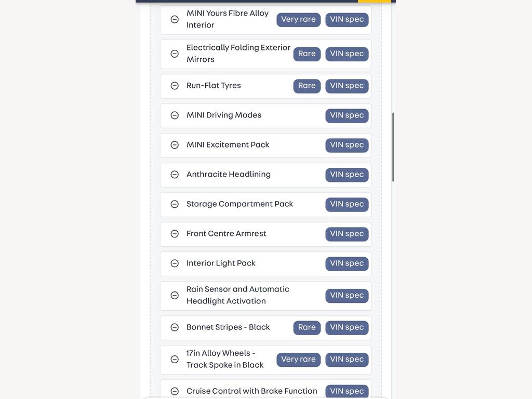This screenshot has height=399, width=532.
Task: Select the Rare tag on Run-Flat Tyres
Action: click(x=307, y=86)
